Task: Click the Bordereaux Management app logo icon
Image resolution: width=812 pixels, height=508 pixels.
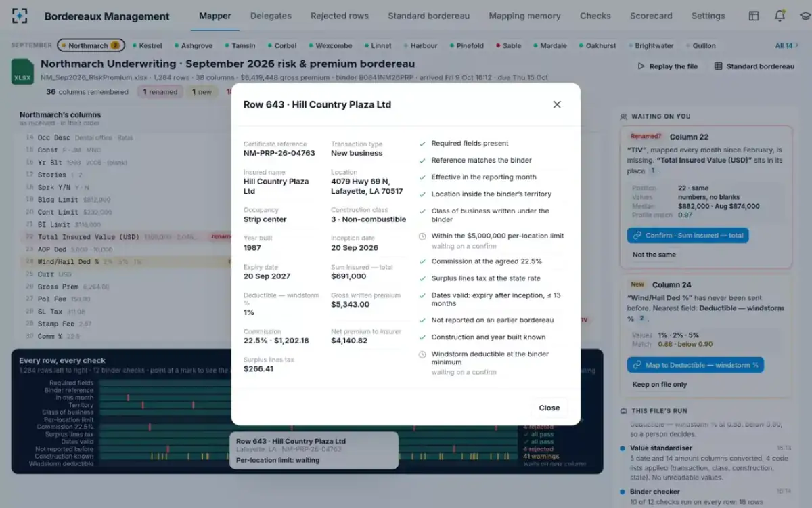Action: [20, 16]
